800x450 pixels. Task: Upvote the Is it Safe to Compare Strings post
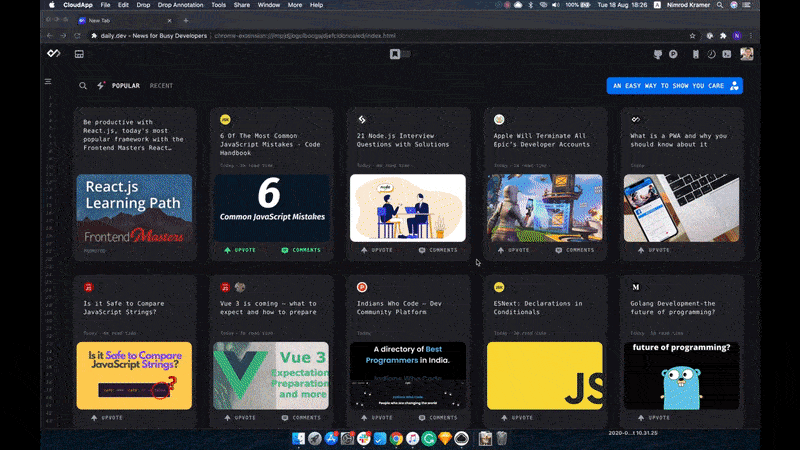tap(107, 417)
